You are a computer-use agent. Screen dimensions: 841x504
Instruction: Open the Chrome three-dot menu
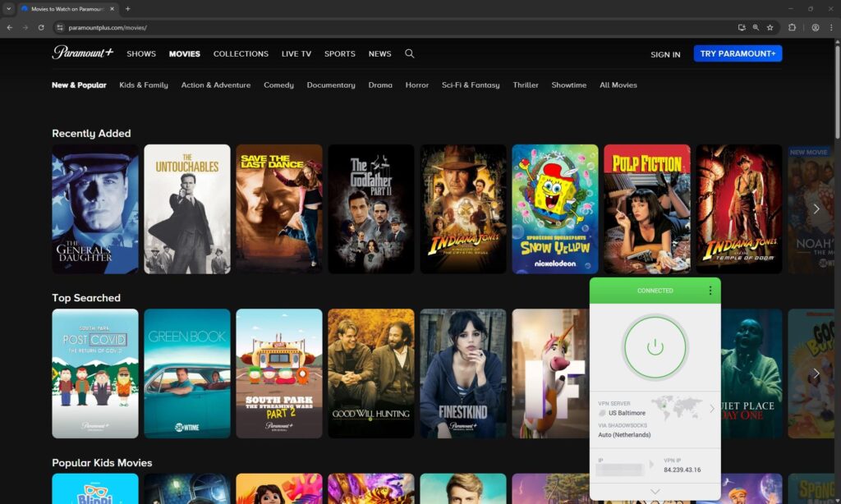[831, 27]
